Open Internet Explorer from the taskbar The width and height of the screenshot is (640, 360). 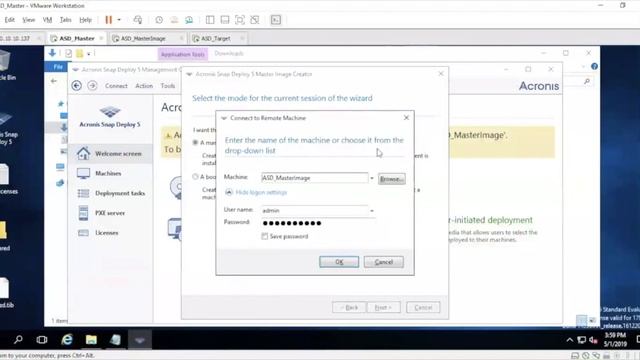(67, 340)
